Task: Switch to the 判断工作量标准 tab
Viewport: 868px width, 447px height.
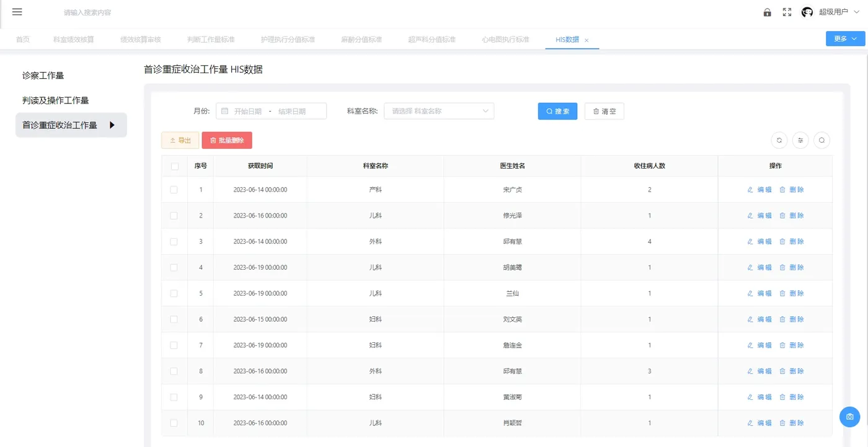Action: pos(211,40)
